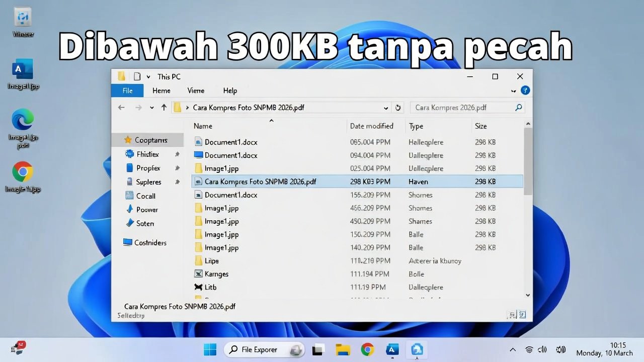Open Soten in the navigation pane
The height and width of the screenshot is (362, 644).
pyautogui.click(x=144, y=223)
